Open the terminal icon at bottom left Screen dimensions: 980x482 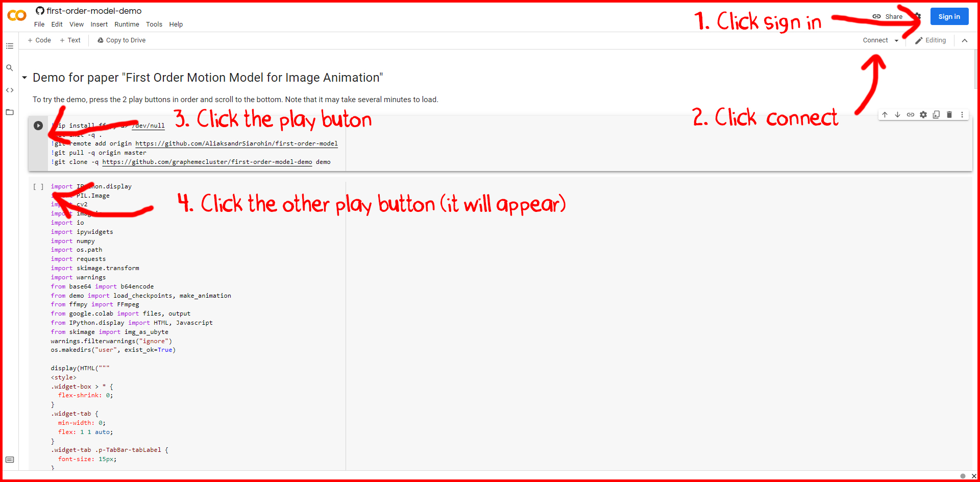(x=10, y=460)
